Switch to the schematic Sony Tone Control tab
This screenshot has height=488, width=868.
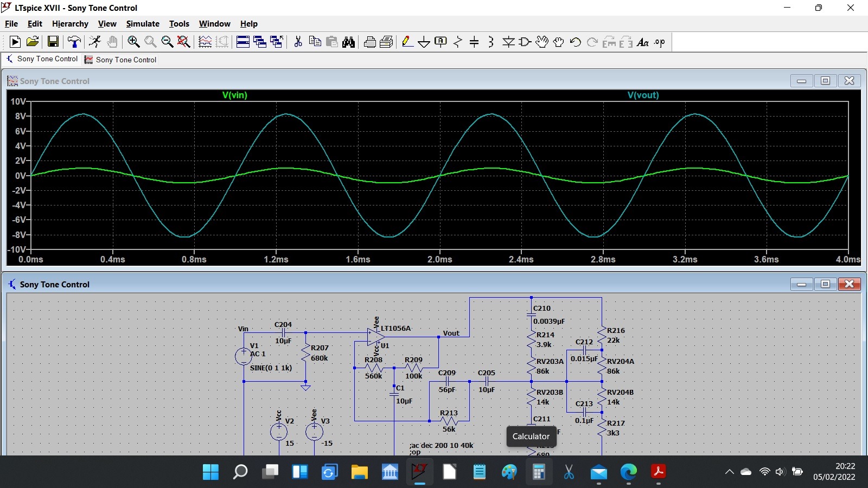(42, 59)
